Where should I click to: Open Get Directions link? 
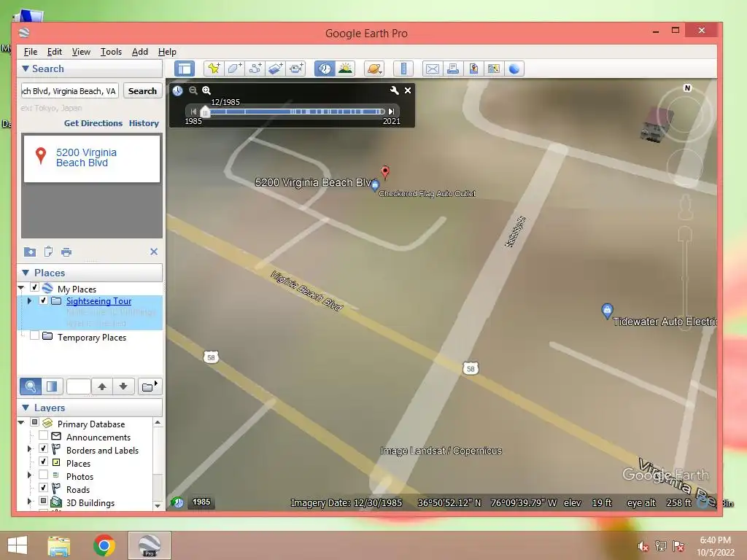pyautogui.click(x=93, y=122)
